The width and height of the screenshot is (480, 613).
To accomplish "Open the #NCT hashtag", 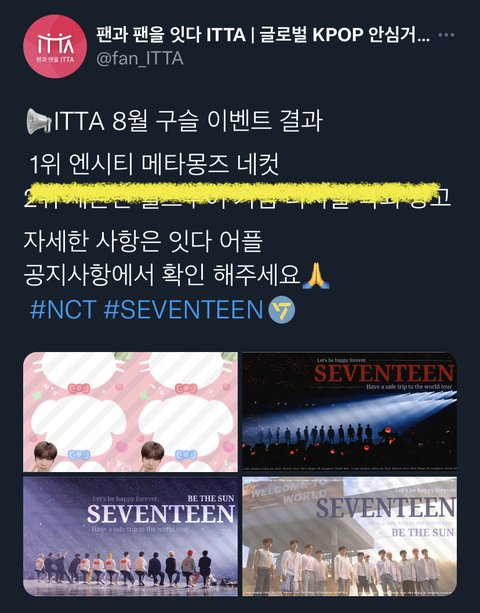I will pos(63,310).
